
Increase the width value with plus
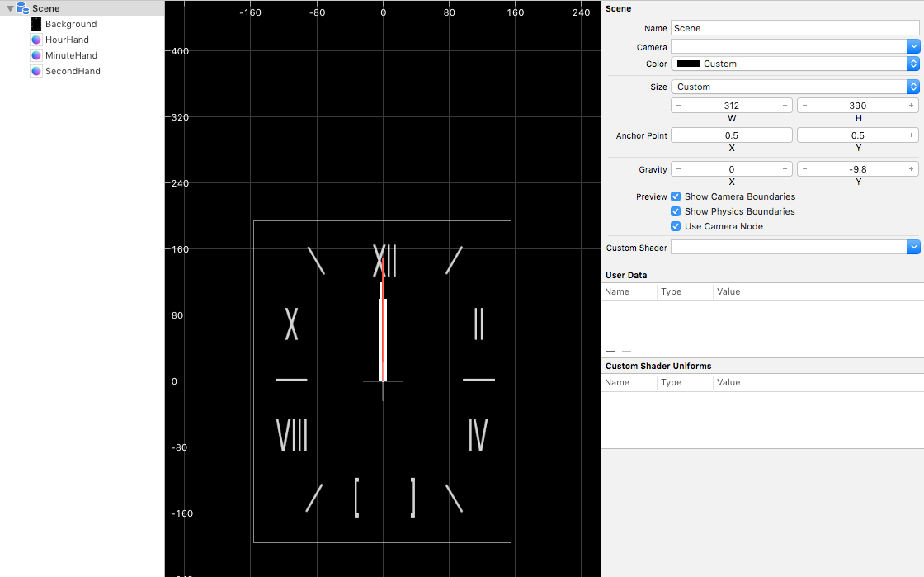pyautogui.click(x=785, y=106)
